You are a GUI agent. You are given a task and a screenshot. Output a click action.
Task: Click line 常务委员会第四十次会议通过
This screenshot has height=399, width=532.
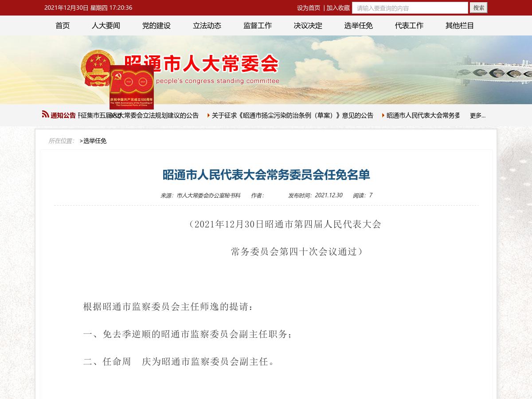pyautogui.click(x=297, y=252)
